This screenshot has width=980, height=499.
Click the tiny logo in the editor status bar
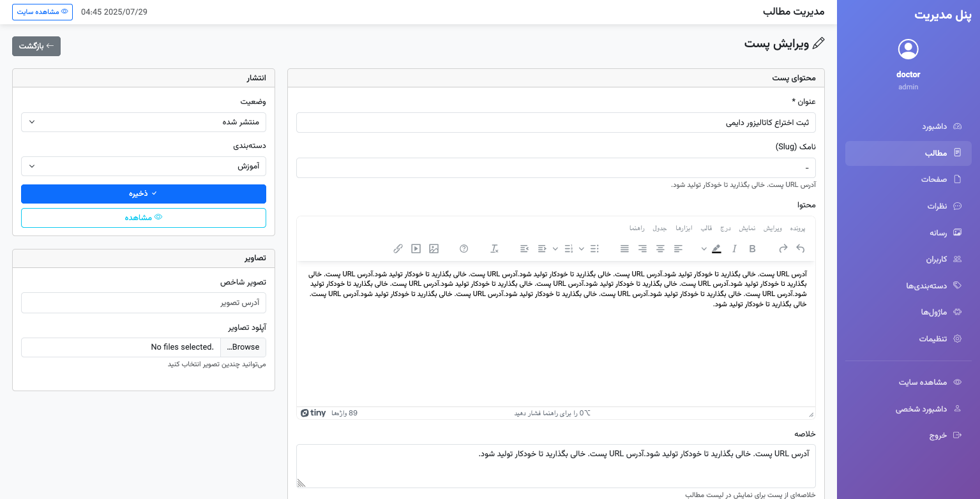point(313,413)
